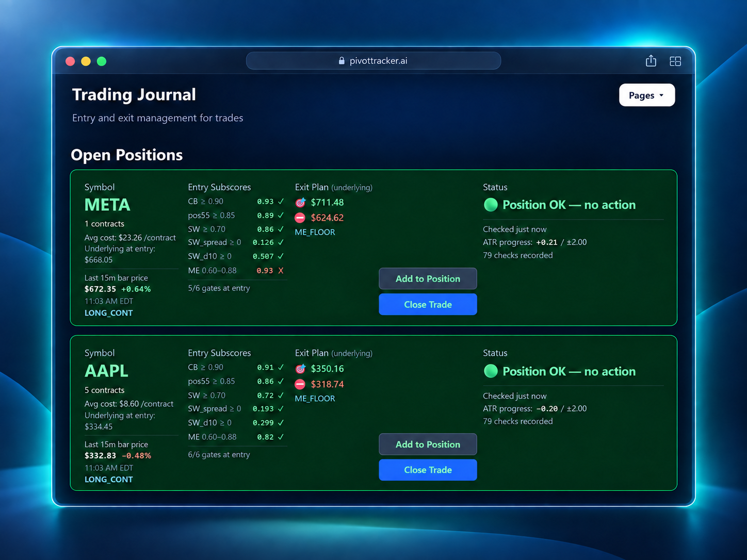Click META green status indicator dot
This screenshot has height=560, width=747.
point(491,205)
